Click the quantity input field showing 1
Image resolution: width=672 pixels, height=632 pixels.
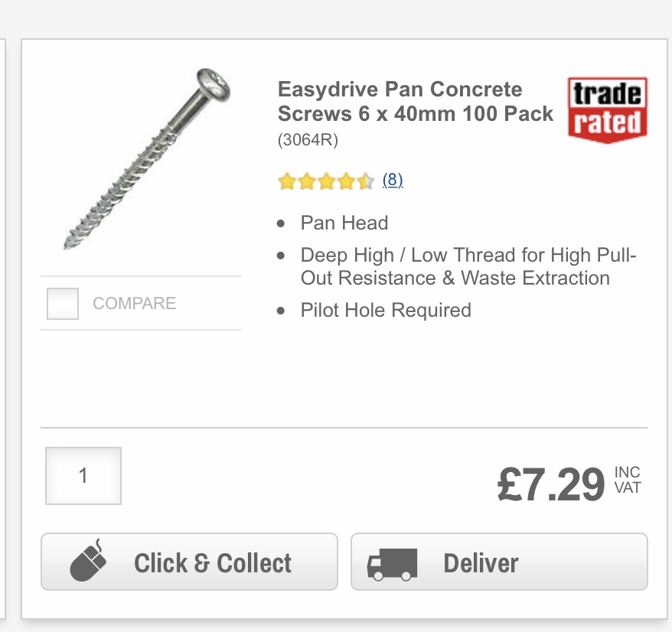click(83, 476)
